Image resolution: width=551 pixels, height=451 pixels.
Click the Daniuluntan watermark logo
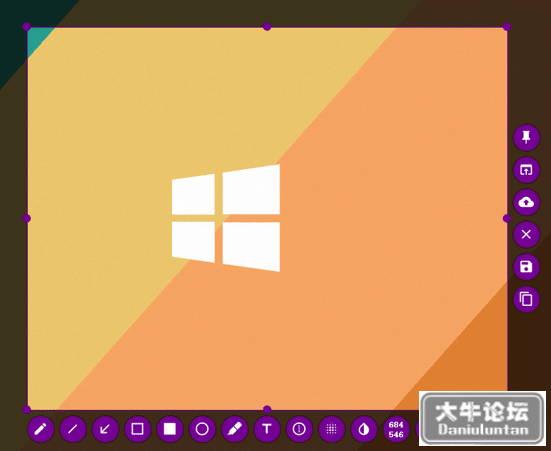[x=482, y=418]
